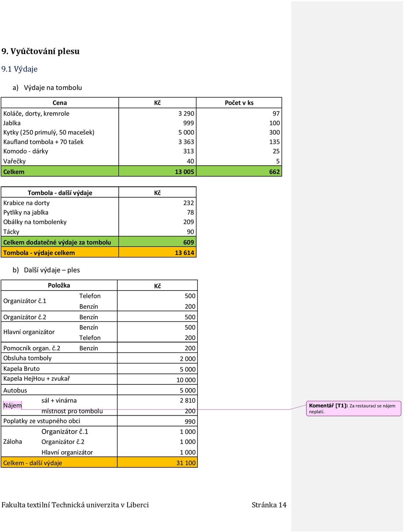Click the 'Celkem - další výdaje' cell
The image size is (404, 532).
(x=32, y=463)
